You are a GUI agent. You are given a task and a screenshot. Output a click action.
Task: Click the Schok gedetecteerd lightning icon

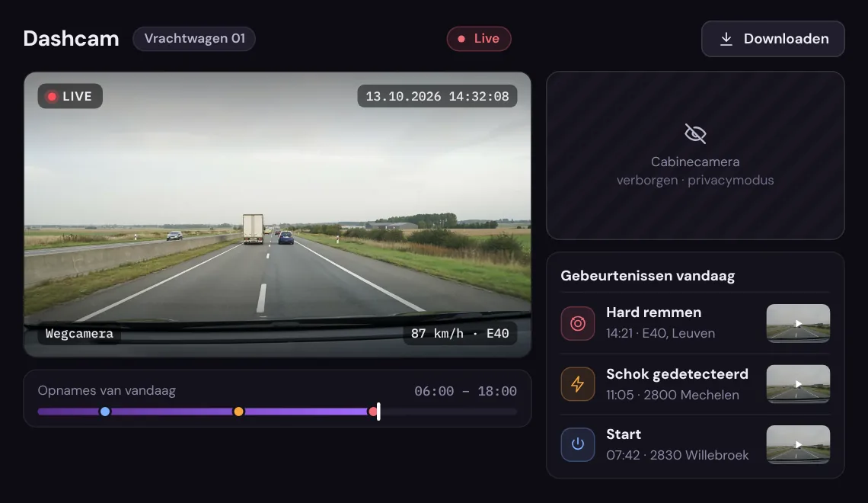coord(577,384)
